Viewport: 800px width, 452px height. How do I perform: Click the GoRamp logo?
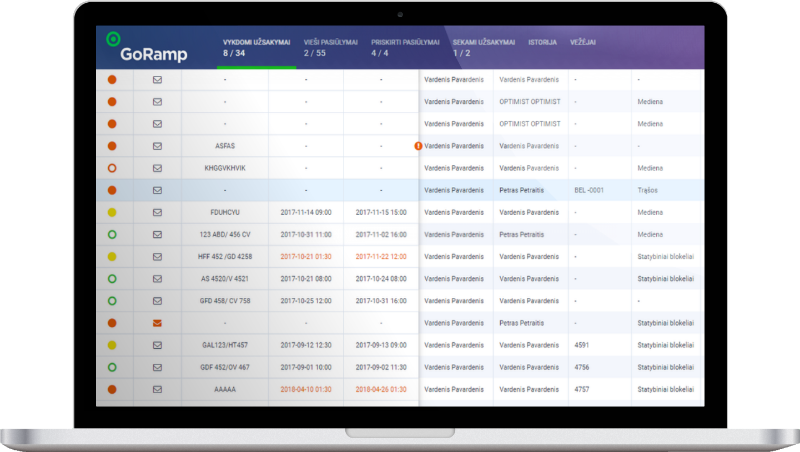[x=147, y=47]
